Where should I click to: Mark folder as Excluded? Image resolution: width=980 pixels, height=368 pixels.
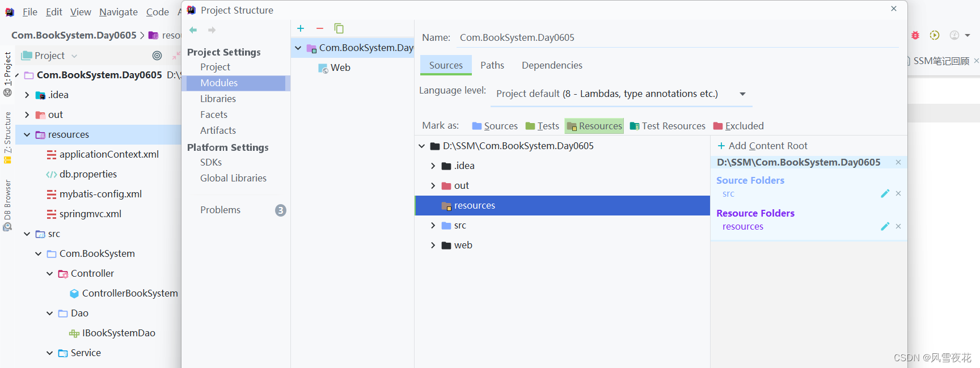(738, 126)
